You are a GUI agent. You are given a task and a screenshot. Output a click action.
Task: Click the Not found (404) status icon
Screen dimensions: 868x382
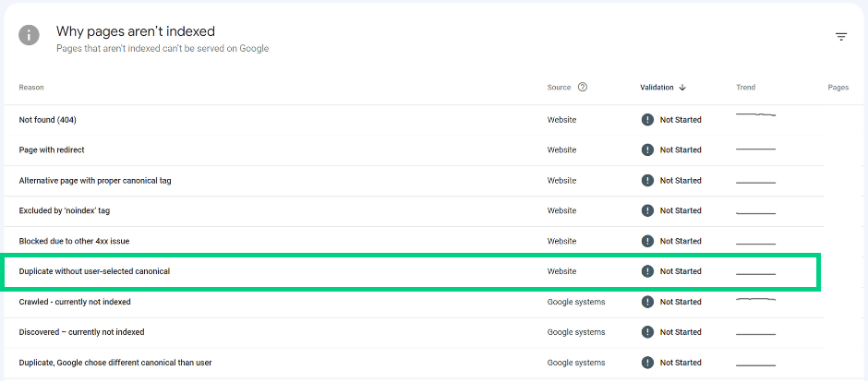point(647,120)
